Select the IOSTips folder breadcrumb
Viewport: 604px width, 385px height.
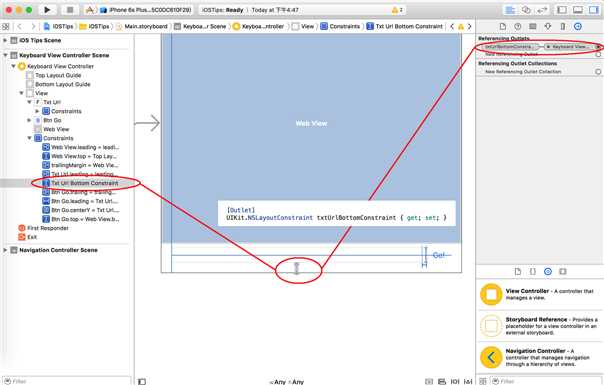click(x=95, y=26)
